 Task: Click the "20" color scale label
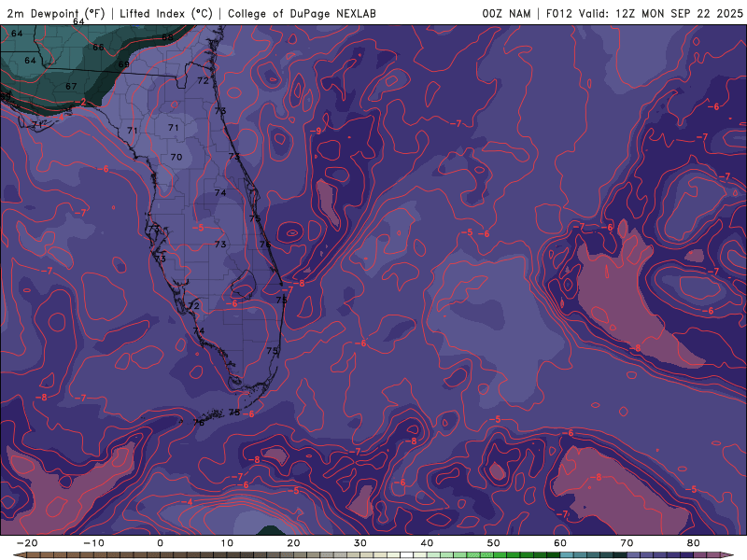[x=293, y=543]
